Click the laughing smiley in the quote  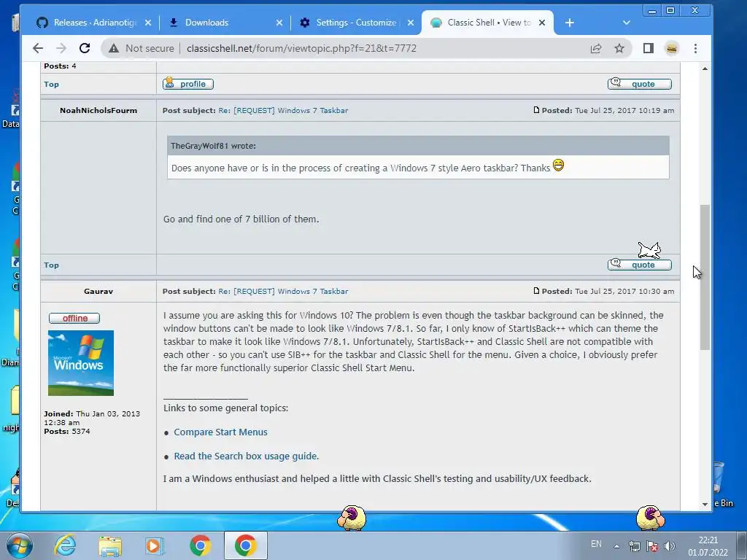[x=558, y=166]
